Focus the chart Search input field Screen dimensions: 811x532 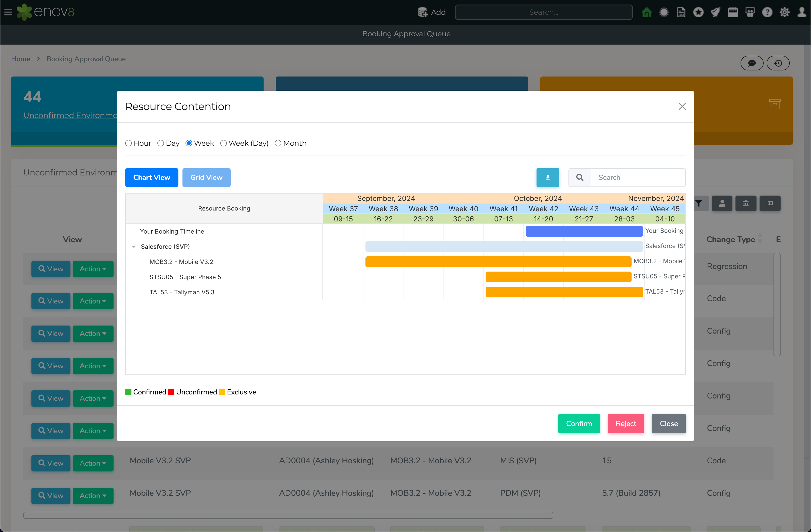point(638,177)
